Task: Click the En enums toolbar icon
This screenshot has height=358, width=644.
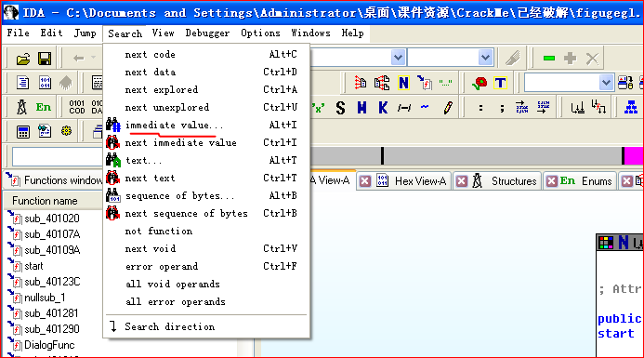Action: (43, 107)
